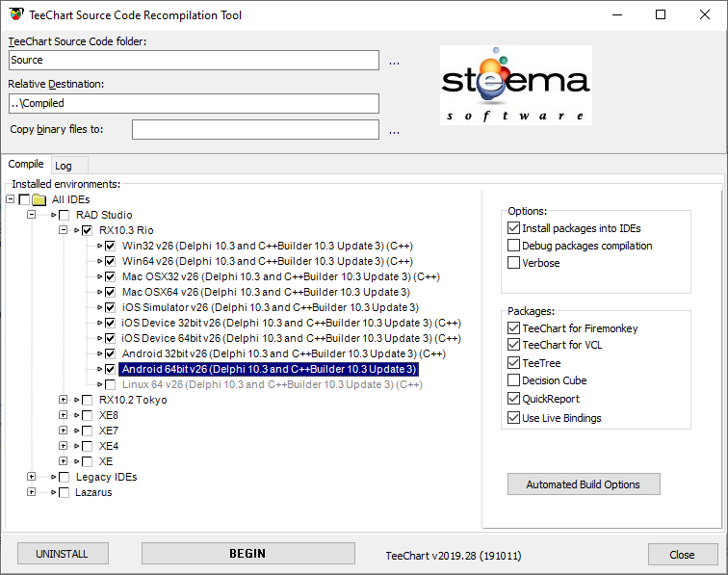
Task: Check the XE4 checkbox
Action: (87, 446)
